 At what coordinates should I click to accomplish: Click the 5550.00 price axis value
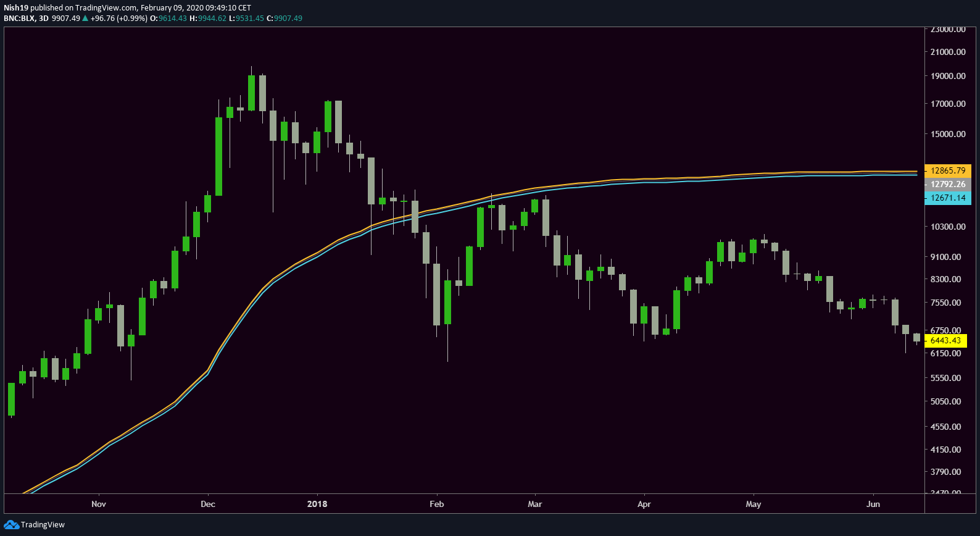tap(946, 378)
